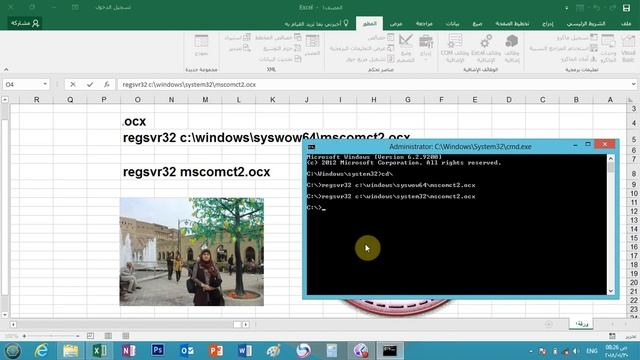The height and width of the screenshot is (360, 640).
Task: Click XML Export button
Action: pyautogui.click(x=240, y=48)
